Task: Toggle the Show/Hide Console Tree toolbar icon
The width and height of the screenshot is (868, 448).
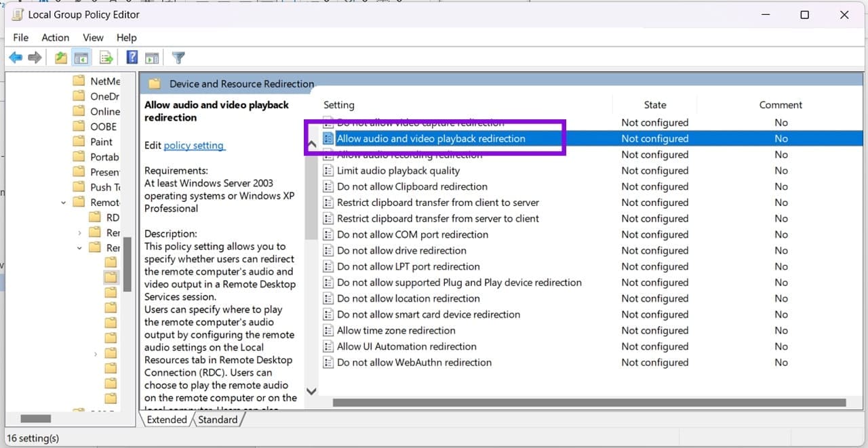Action: (81, 58)
